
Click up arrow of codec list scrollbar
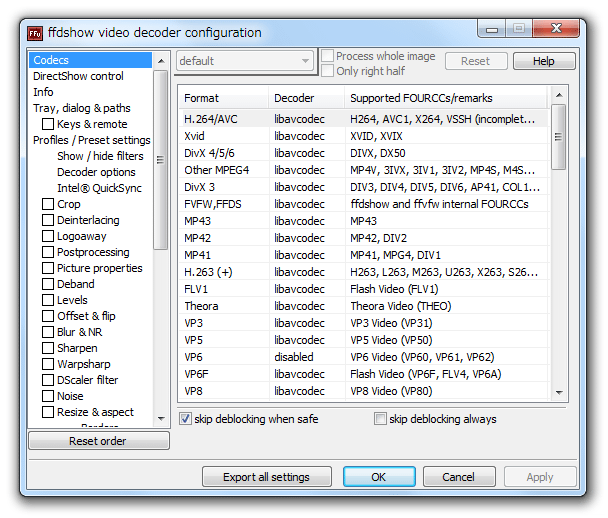(559, 95)
